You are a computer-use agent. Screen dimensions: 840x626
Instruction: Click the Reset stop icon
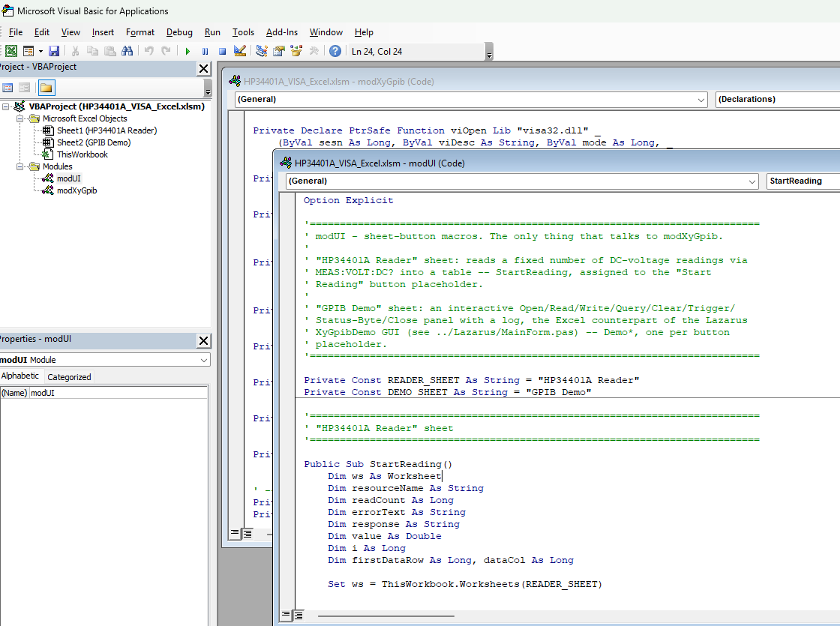click(x=222, y=51)
